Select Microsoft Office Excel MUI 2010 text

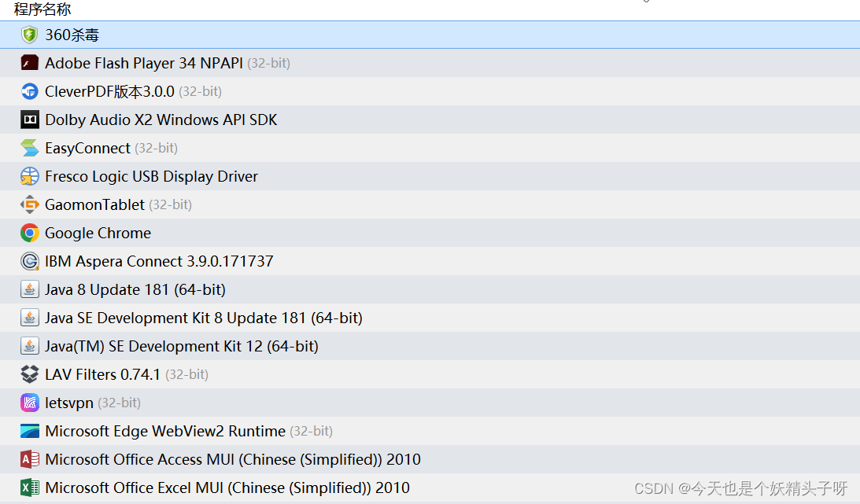click(x=227, y=488)
